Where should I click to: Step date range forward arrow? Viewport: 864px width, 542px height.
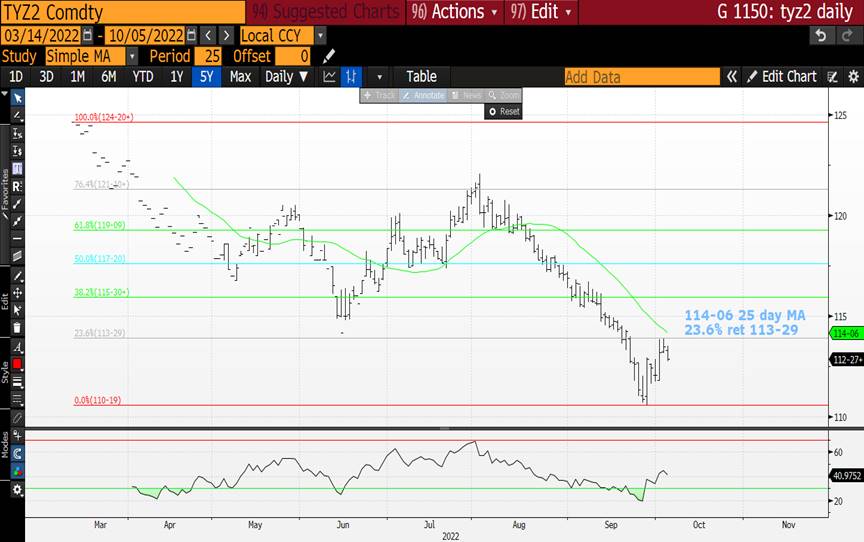(226, 36)
